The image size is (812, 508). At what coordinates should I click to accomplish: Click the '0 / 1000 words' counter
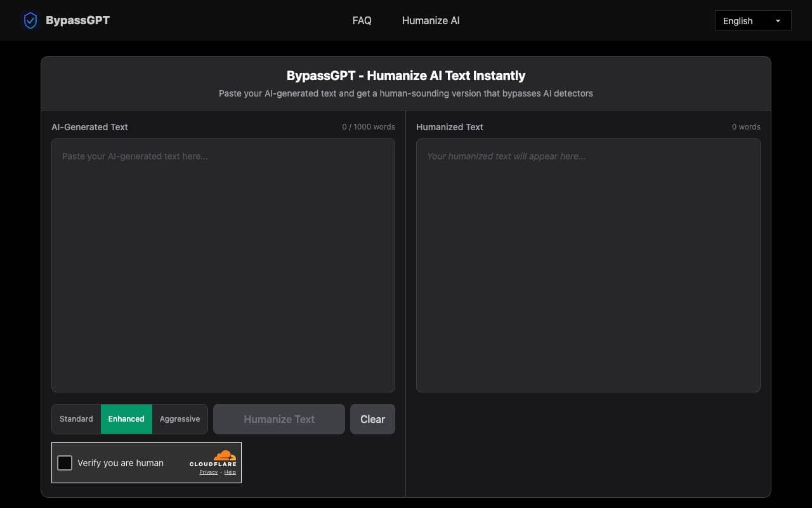click(x=369, y=127)
